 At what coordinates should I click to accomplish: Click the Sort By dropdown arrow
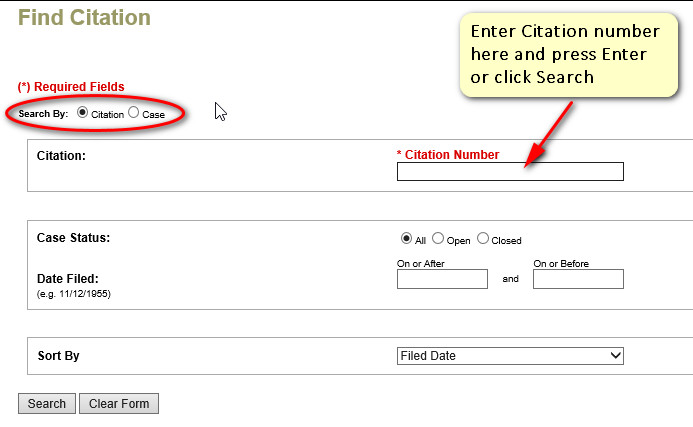click(x=615, y=355)
